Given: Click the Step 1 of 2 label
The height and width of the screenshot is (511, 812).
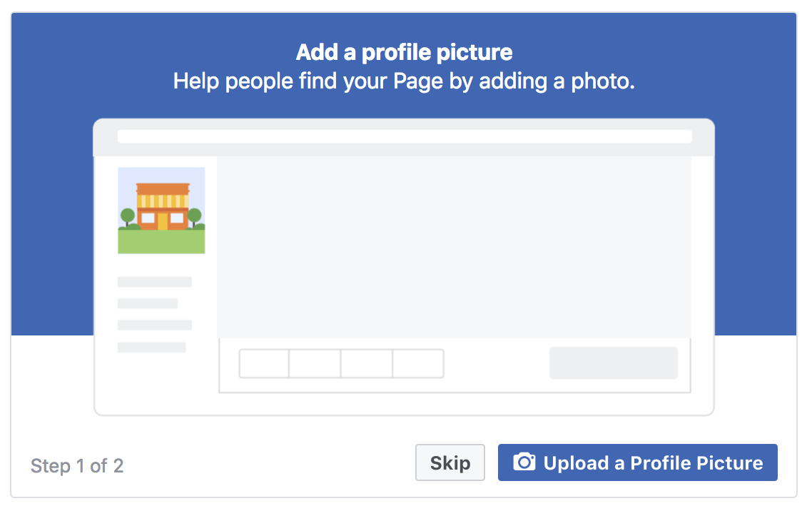Looking at the screenshot, I should 77,466.
